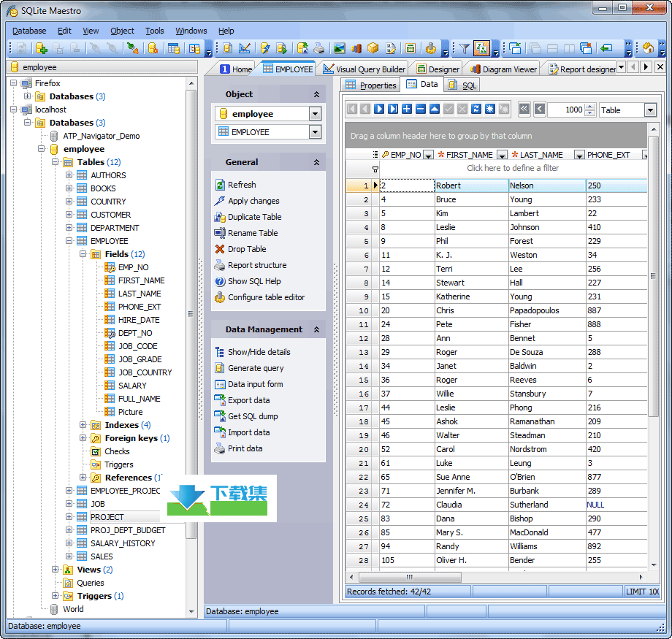
Task: Click the record limit stepper up arrow
Action: point(590,107)
